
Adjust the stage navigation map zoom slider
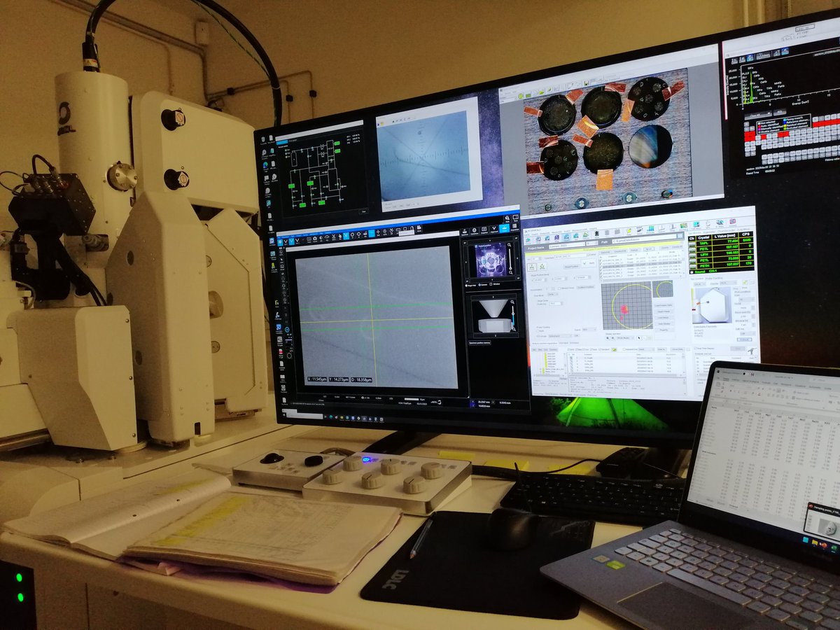click(510, 258)
